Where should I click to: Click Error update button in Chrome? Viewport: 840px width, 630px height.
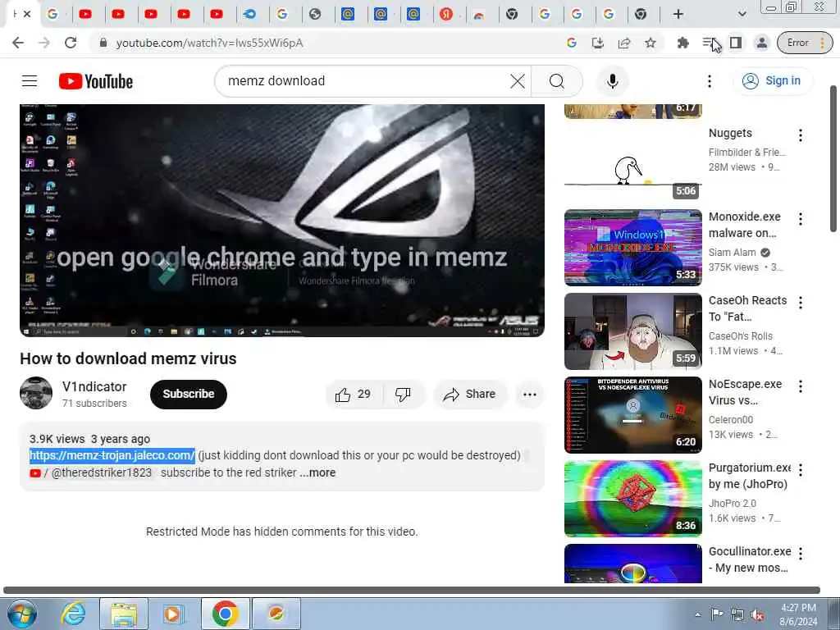tap(806, 43)
